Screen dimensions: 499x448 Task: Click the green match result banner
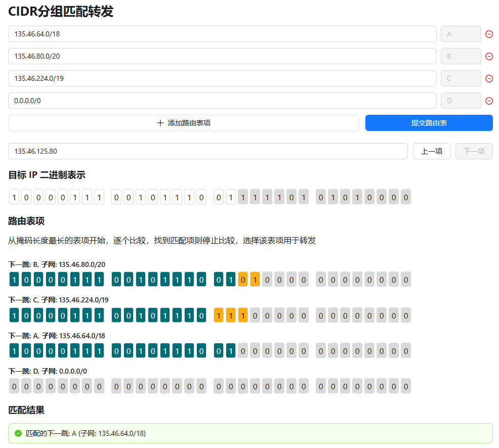coord(249,433)
